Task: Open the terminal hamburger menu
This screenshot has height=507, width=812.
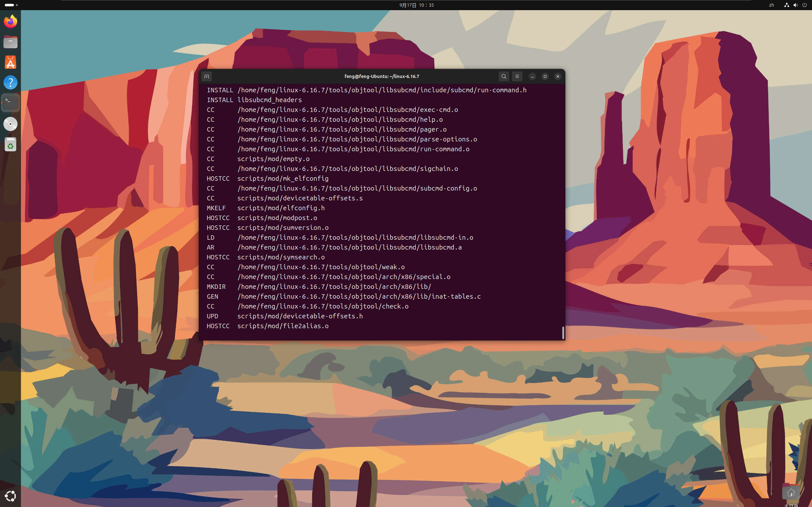Action: click(x=517, y=76)
